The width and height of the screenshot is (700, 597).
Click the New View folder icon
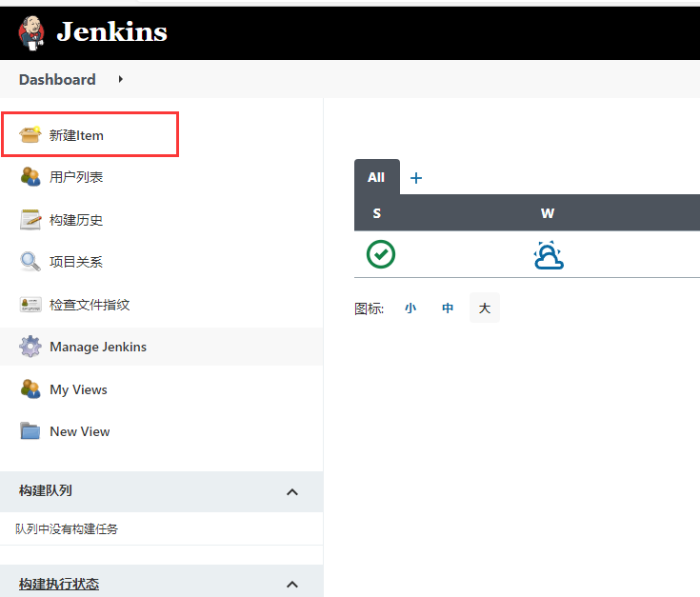(x=30, y=431)
